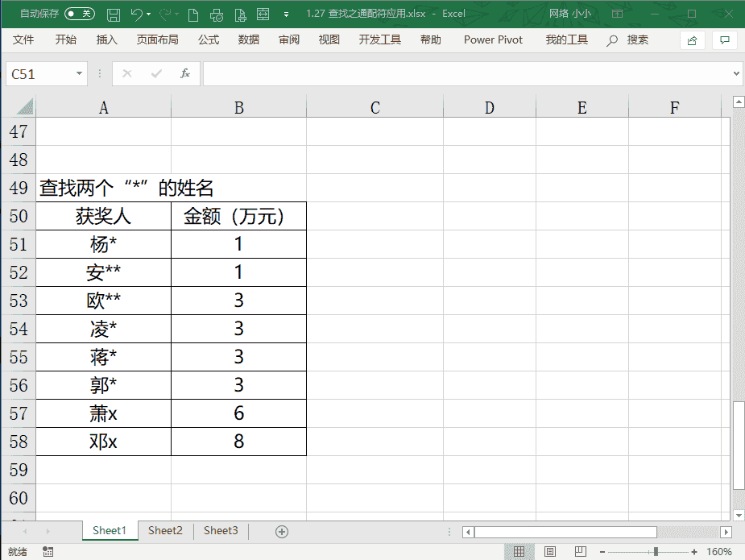
Task: Click the Save icon in quick access toolbar
Action: click(113, 15)
